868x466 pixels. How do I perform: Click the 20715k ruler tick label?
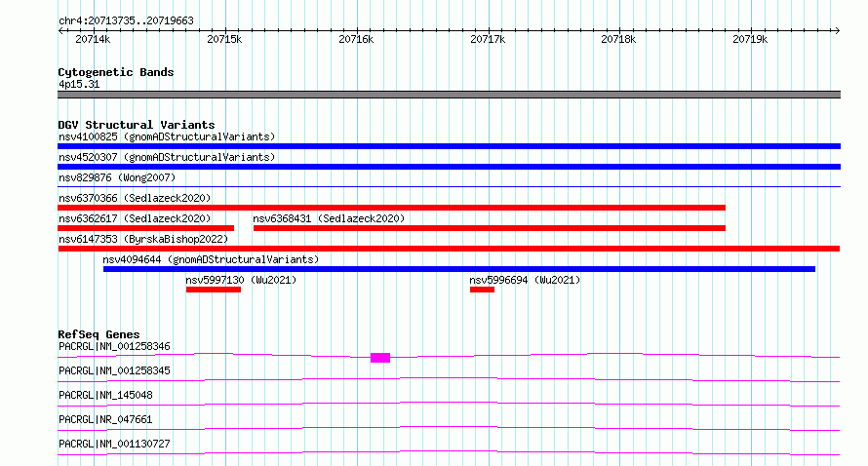(224, 39)
